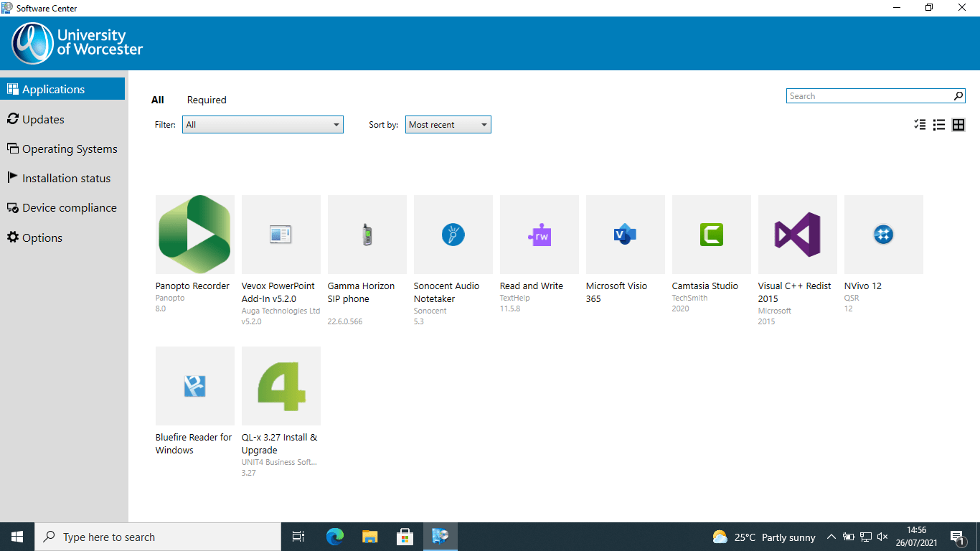
Task: Open the Panopto Recorder app icon
Action: click(x=195, y=235)
